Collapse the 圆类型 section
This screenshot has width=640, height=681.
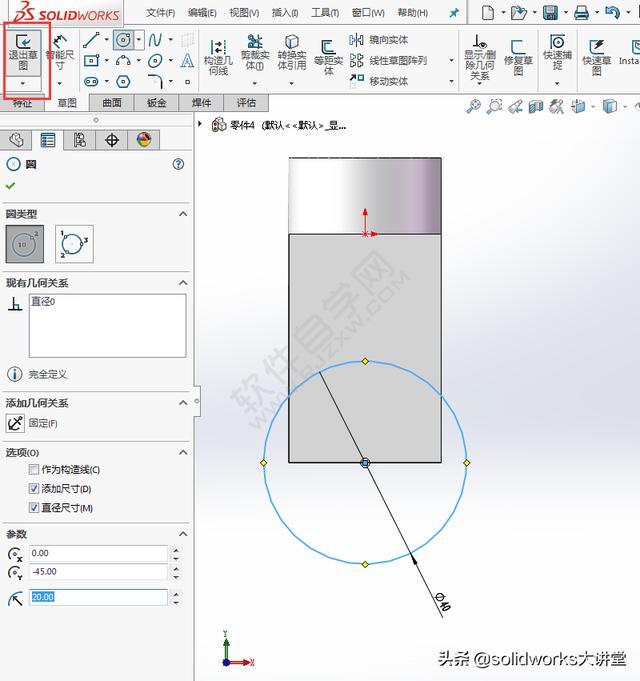[x=183, y=214]
